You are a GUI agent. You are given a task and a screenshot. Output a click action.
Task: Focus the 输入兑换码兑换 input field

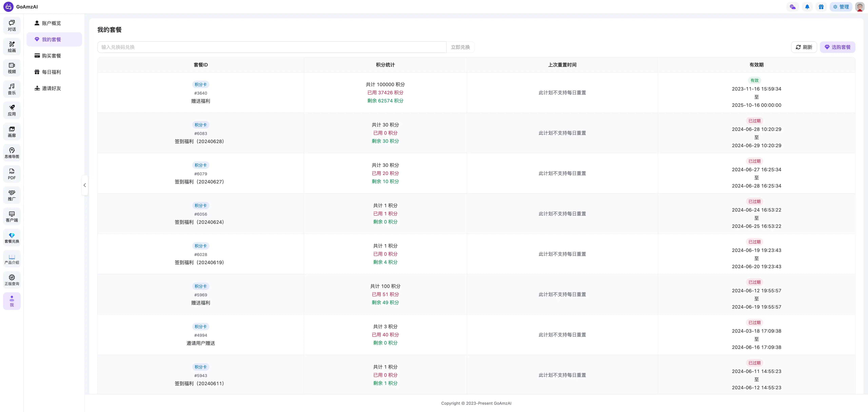click(272, 47)
